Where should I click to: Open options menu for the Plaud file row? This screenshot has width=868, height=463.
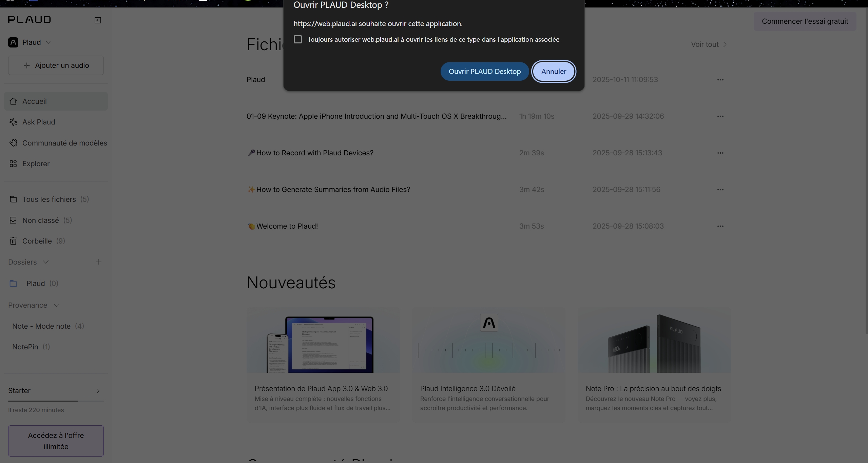click(x=720, y=80)
